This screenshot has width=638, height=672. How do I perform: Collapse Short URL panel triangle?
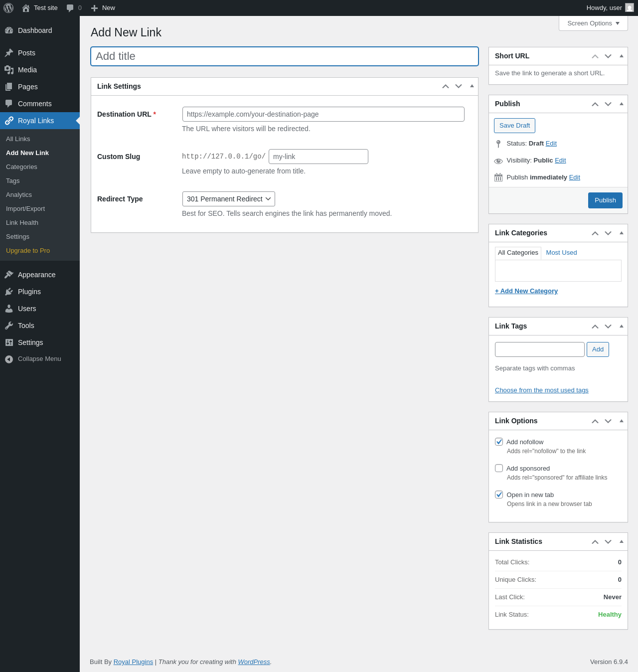622,56
